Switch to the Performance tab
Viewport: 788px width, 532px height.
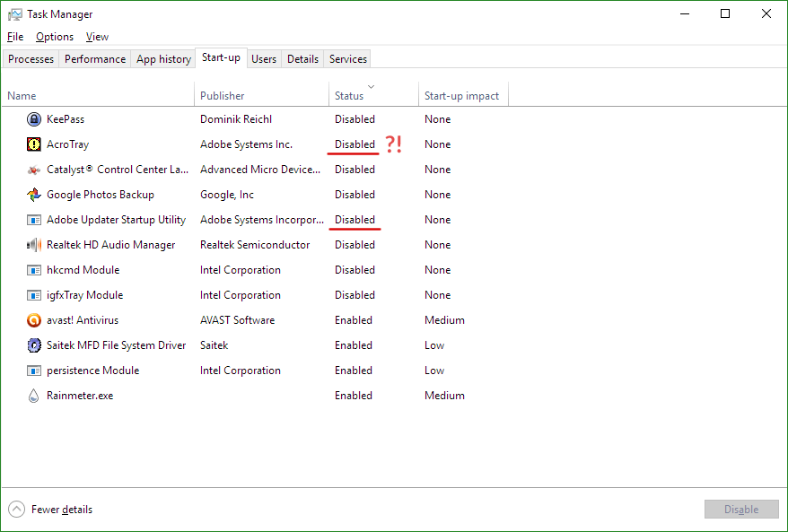click(x=95, y=59)
